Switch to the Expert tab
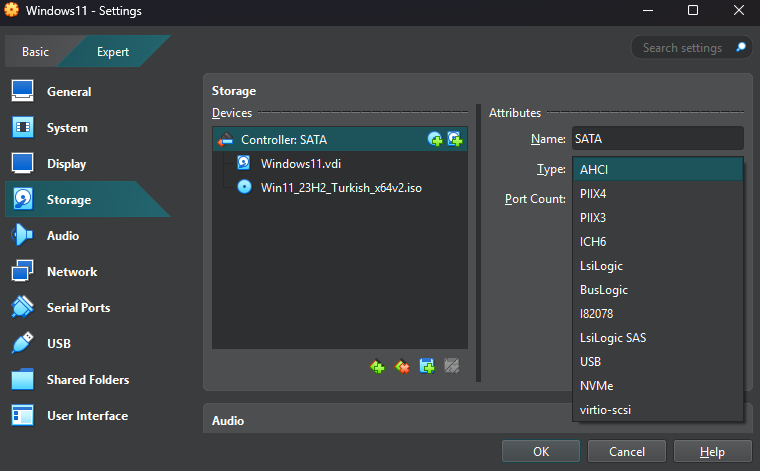The width and height of the screenshot is (760, 471). pos(113,52)
